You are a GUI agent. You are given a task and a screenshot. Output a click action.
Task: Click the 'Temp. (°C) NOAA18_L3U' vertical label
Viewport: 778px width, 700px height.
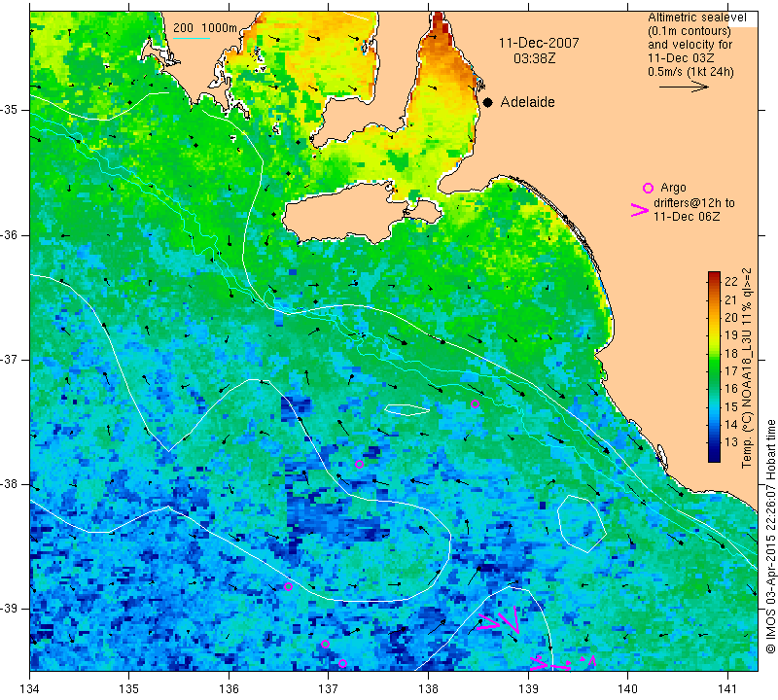(747, 402)
